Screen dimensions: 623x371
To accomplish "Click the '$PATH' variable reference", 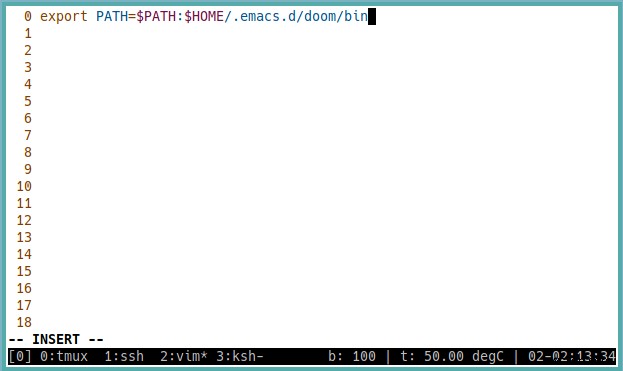I will [x=156, y=16].
